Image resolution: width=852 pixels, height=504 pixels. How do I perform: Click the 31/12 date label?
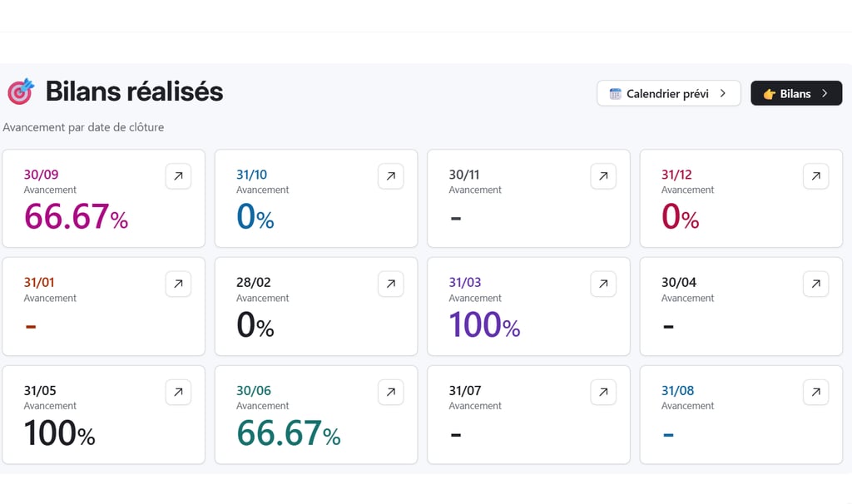(676, 175)
